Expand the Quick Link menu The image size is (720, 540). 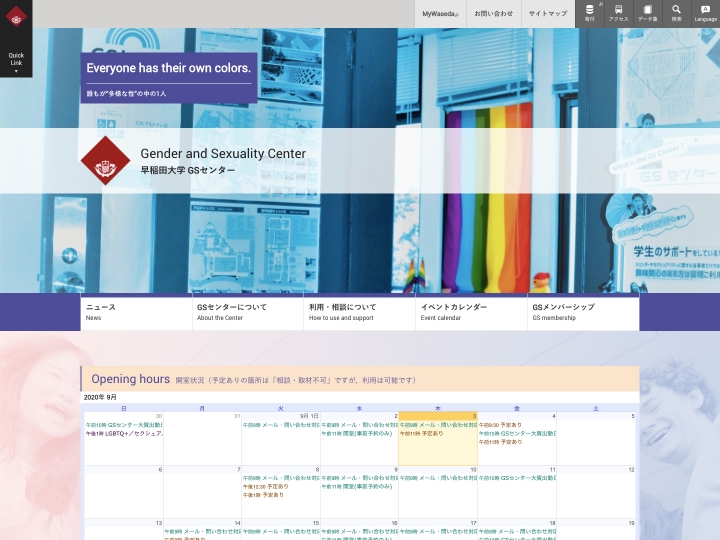click(16, 62)
